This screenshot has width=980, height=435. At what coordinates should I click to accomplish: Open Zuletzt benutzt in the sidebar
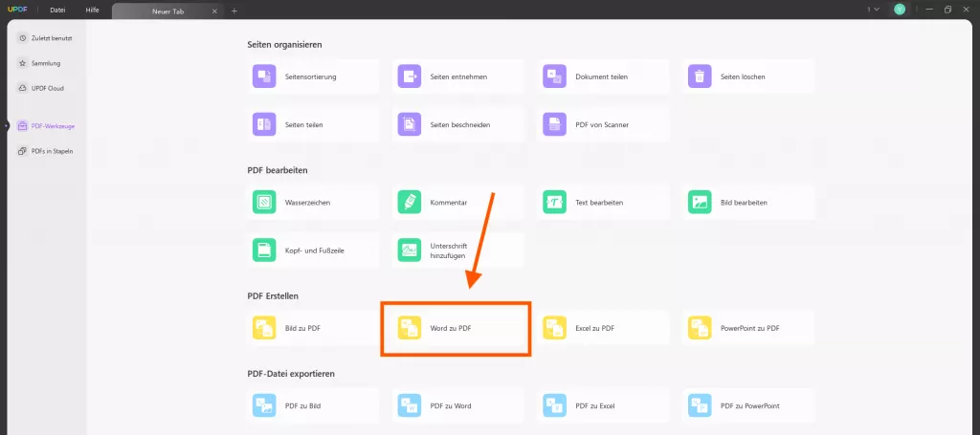[x=46, y=38]
